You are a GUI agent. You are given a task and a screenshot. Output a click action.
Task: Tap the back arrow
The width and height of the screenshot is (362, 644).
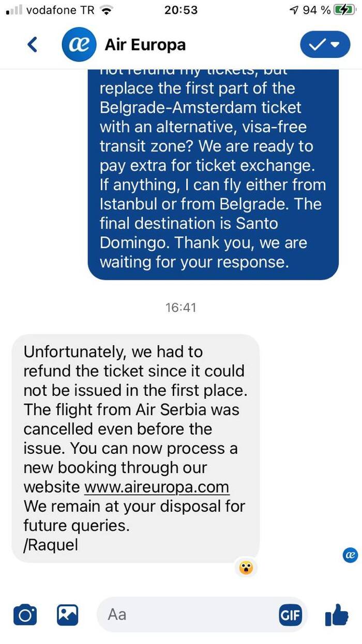click(x=32, y=45)
